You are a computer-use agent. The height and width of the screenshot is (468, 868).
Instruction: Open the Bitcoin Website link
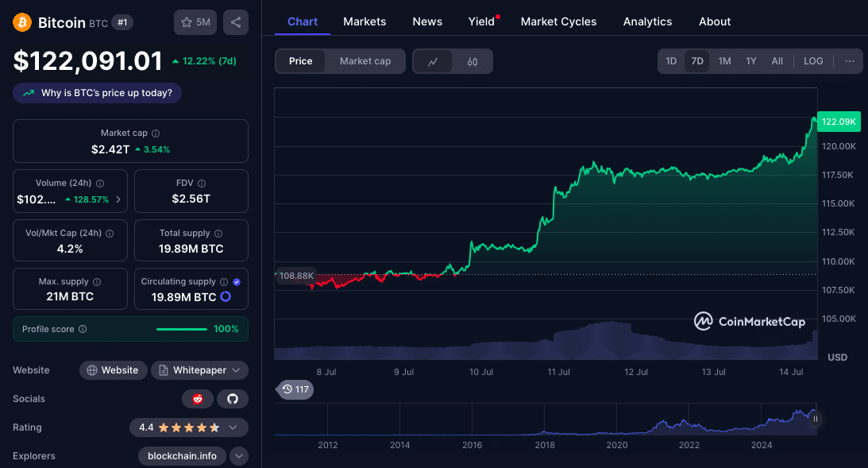tap(113, 370)
